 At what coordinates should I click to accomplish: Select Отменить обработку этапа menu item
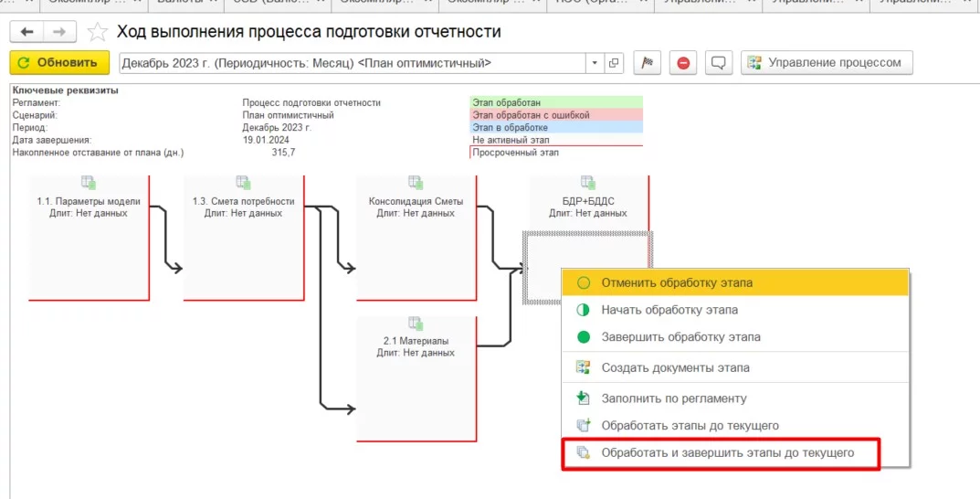pos(734,282)
